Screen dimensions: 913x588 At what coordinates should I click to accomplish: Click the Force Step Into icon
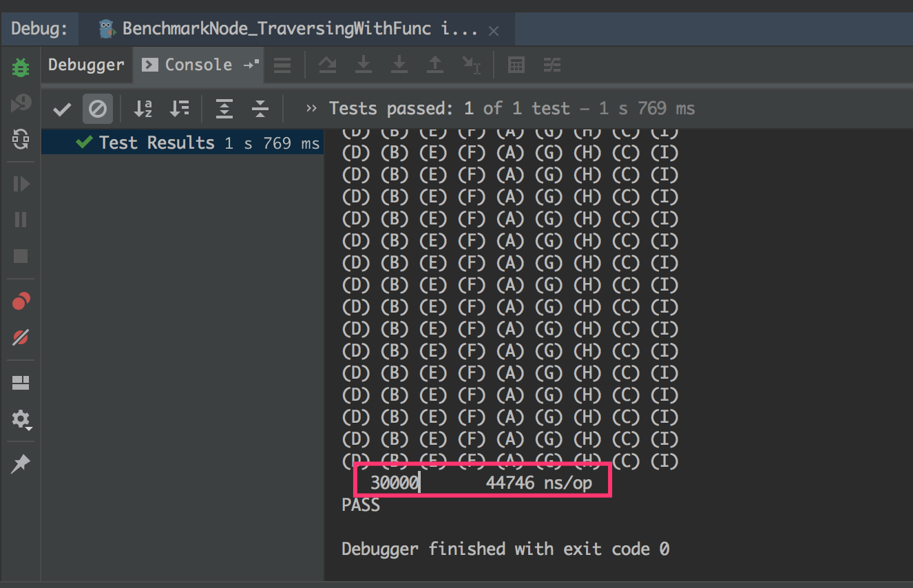coord(399,65)
